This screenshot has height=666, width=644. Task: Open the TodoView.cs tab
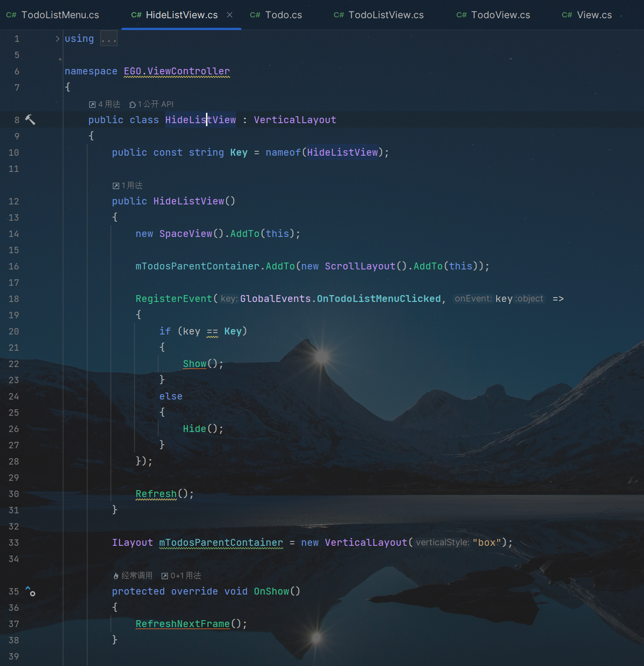coord(493,15)
